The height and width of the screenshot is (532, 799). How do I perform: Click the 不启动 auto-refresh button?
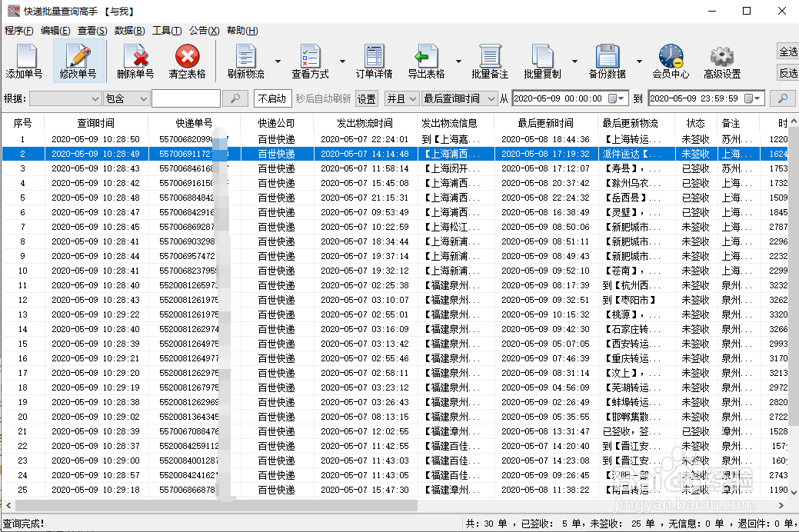(x=272, y=98)
